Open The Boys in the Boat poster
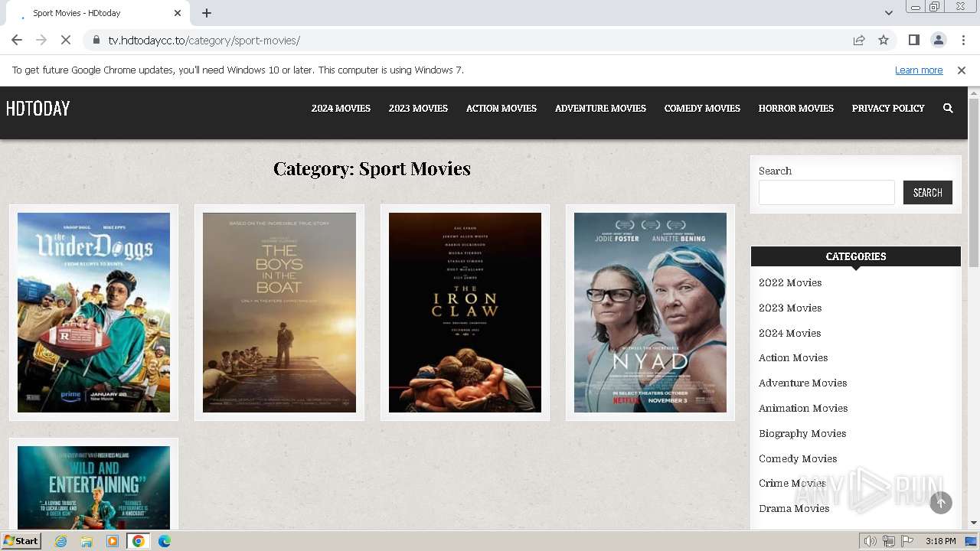 click(279, 312)
